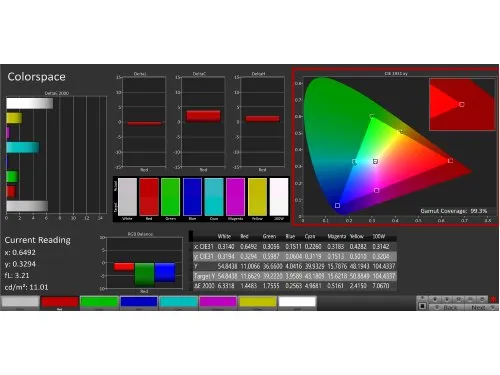
Task: Click the Back navigation button
Action: (x=447, y=307)
